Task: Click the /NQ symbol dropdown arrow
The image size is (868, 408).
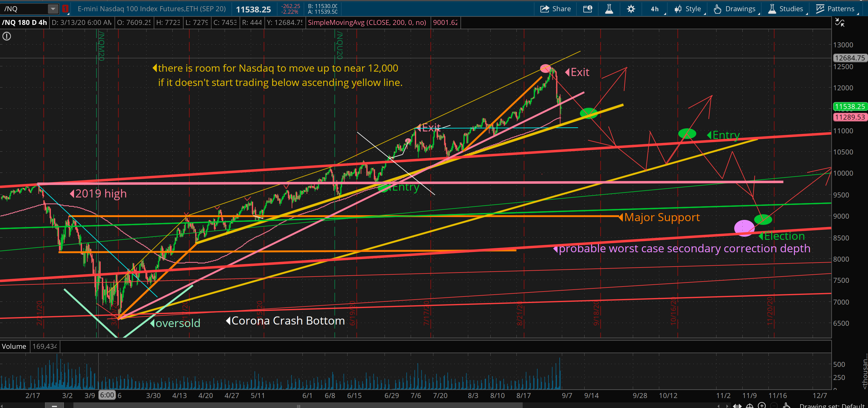Action: (53, 9)
